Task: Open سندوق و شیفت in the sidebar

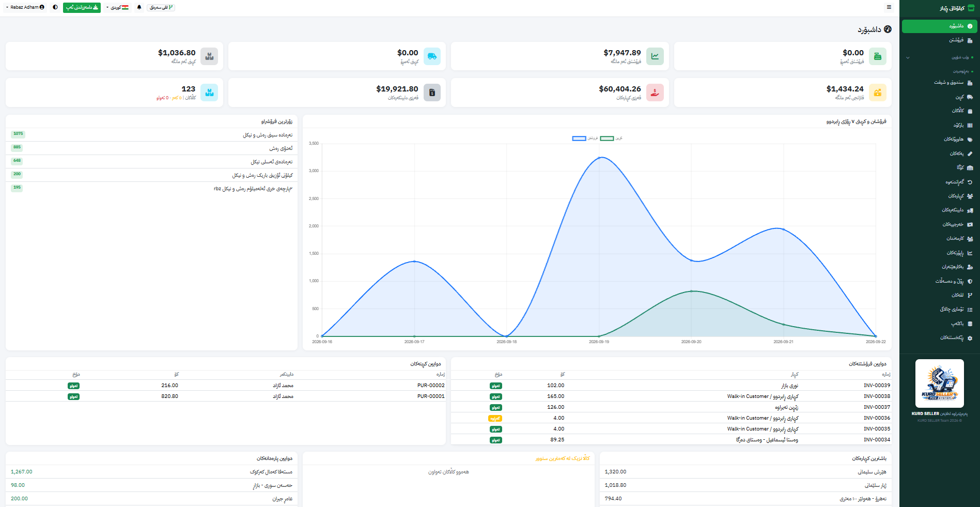Action: pyautogui.click(x=939, y=82)
